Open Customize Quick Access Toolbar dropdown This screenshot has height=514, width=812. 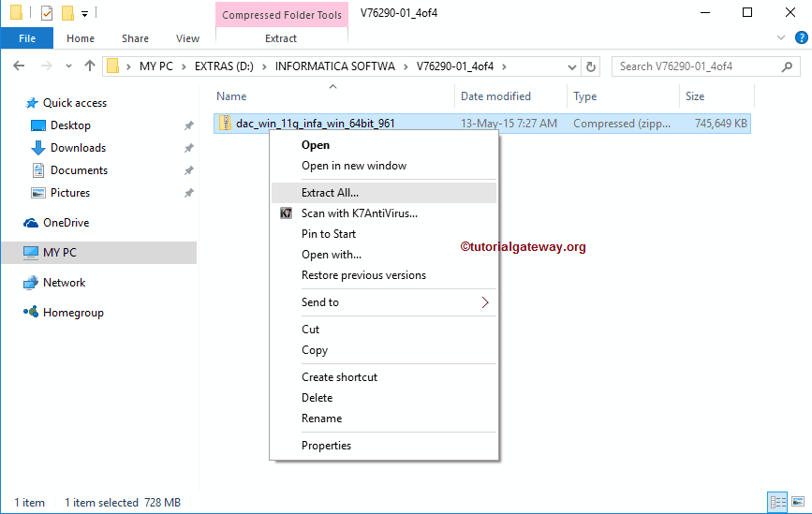pos(84,13)
